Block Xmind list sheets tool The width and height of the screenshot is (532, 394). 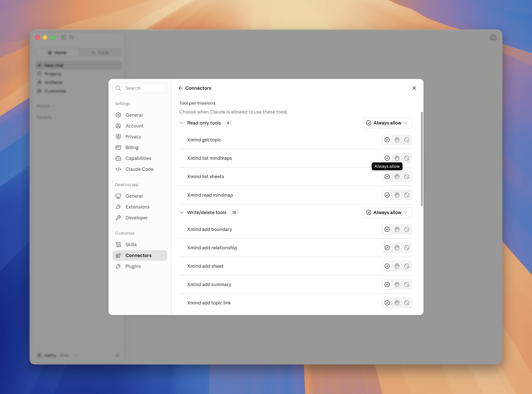coord(407,176)
